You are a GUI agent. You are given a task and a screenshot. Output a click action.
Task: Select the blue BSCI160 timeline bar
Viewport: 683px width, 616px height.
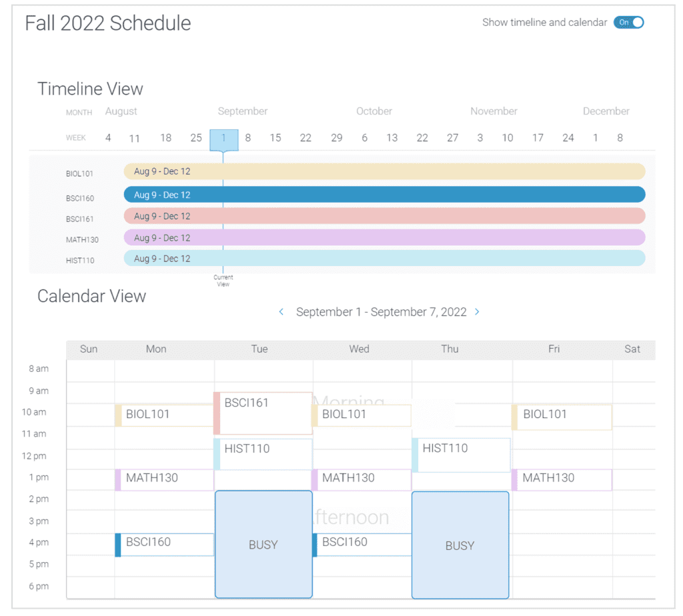(384, 195)
